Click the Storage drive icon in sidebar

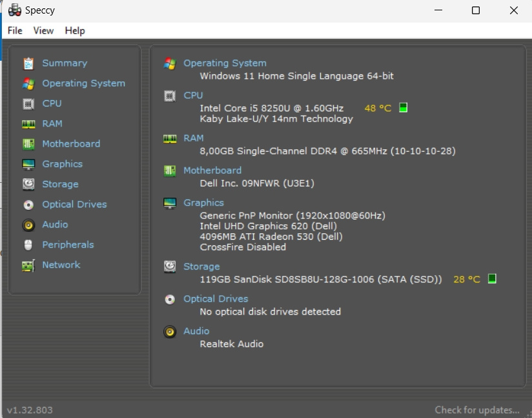28,184
